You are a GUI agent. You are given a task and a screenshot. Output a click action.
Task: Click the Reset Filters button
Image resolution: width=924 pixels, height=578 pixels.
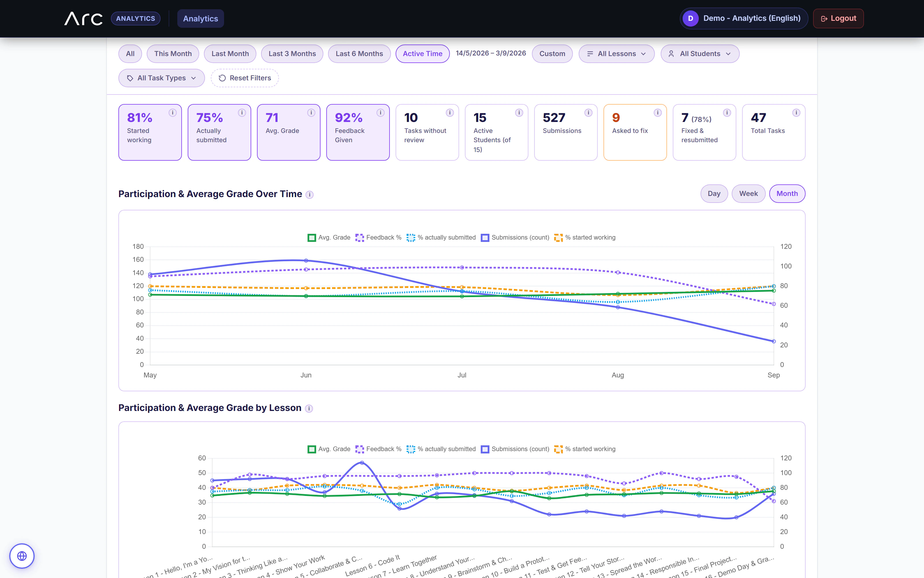(x=245, y=78)
